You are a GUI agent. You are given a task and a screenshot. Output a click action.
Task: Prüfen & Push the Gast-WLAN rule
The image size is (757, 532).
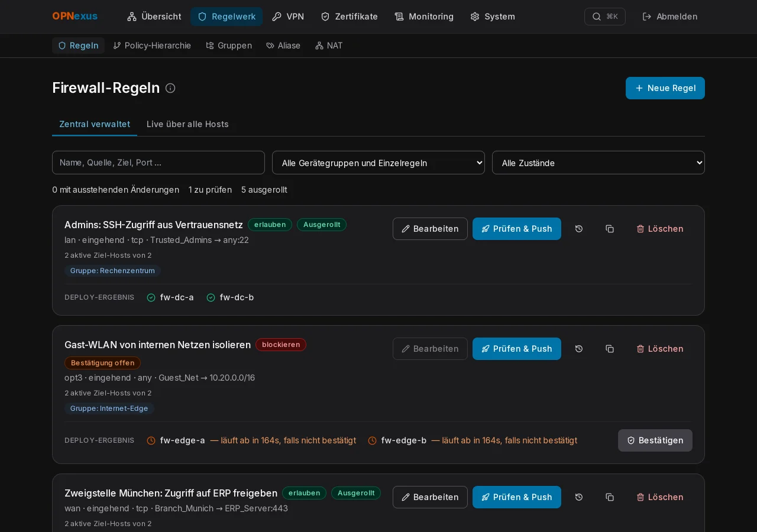point(517,349)
